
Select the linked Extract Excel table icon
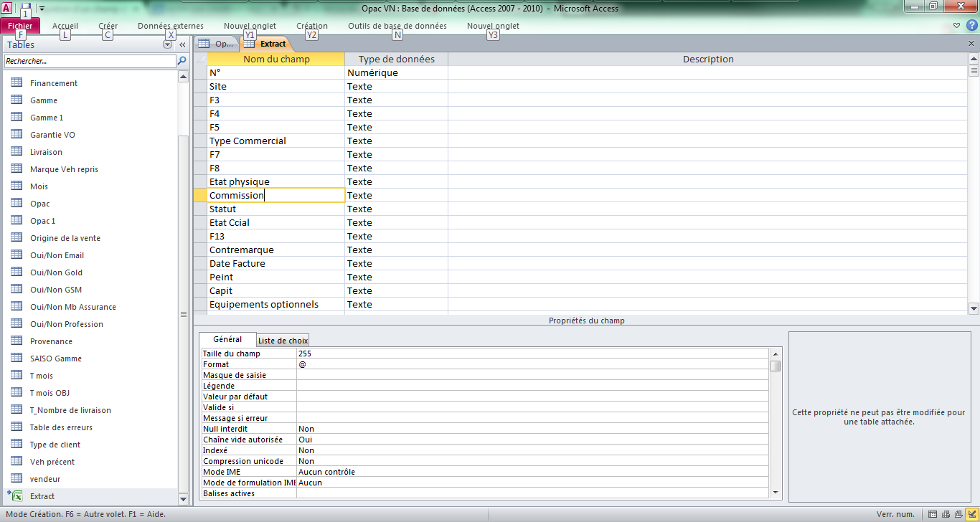click(x=15, y=495)
